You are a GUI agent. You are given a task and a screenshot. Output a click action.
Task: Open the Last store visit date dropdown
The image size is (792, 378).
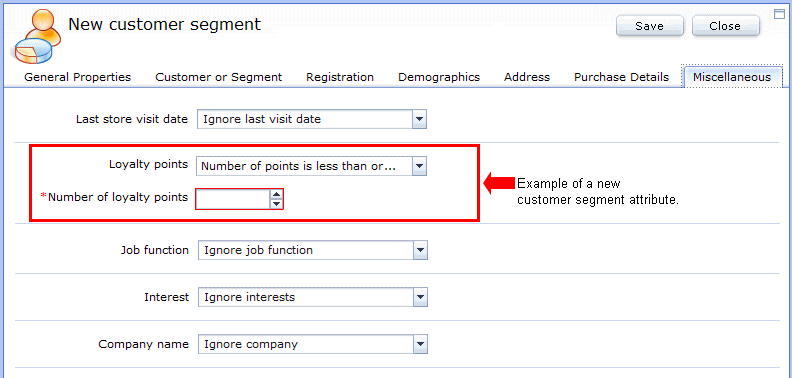click(419, 120)
